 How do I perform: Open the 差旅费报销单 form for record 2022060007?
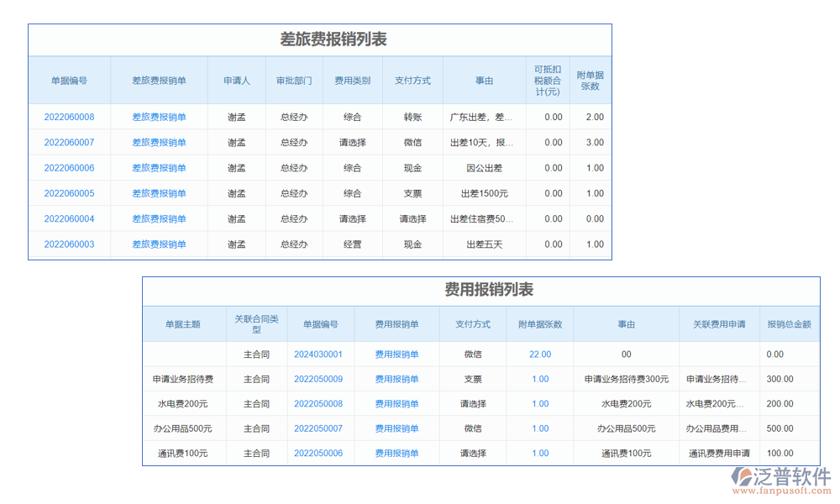159,143
